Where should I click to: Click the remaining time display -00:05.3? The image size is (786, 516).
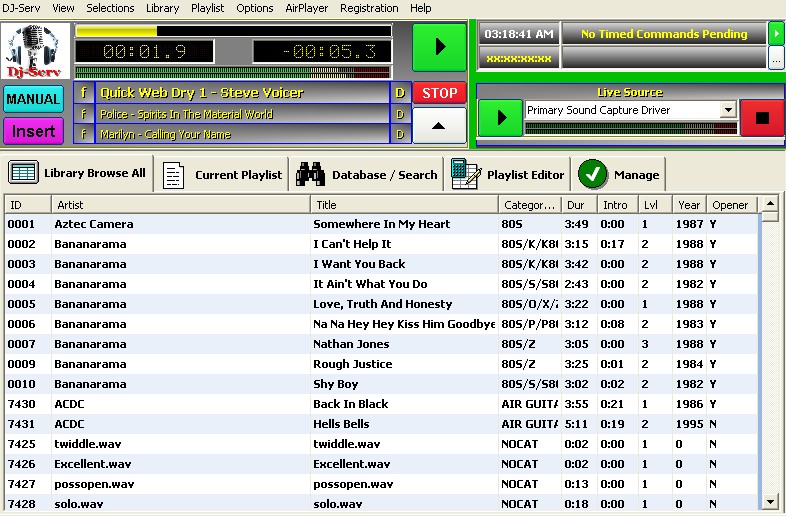point(322,51)
